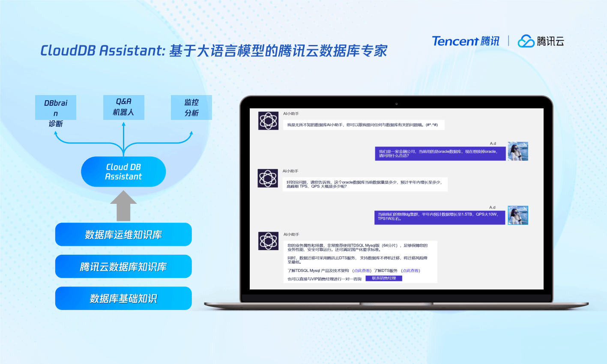Click the AI小助手 label above the greeting

(291, 114)
